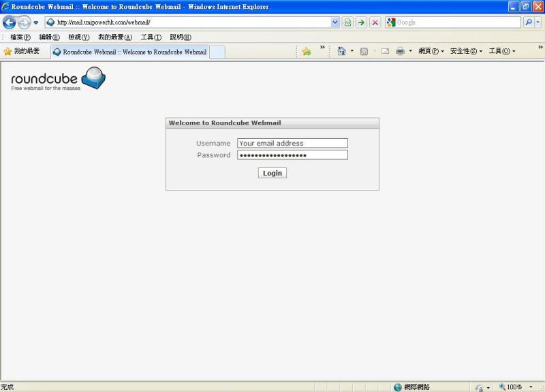Click the Google search provider icon

click(391, 22)
